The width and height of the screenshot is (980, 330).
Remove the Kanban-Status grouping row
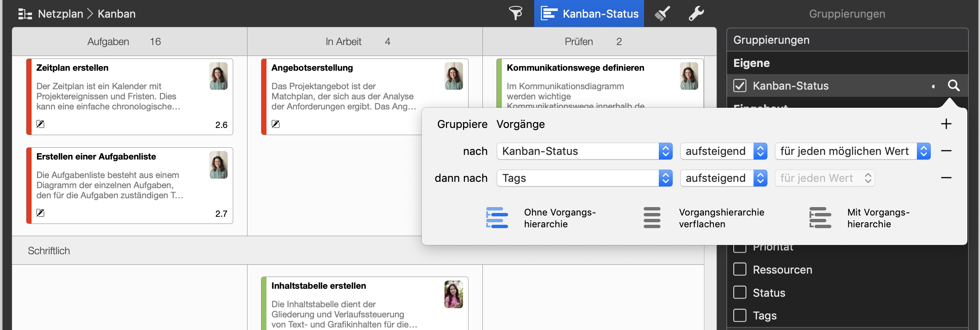click(x=946, y=151)
